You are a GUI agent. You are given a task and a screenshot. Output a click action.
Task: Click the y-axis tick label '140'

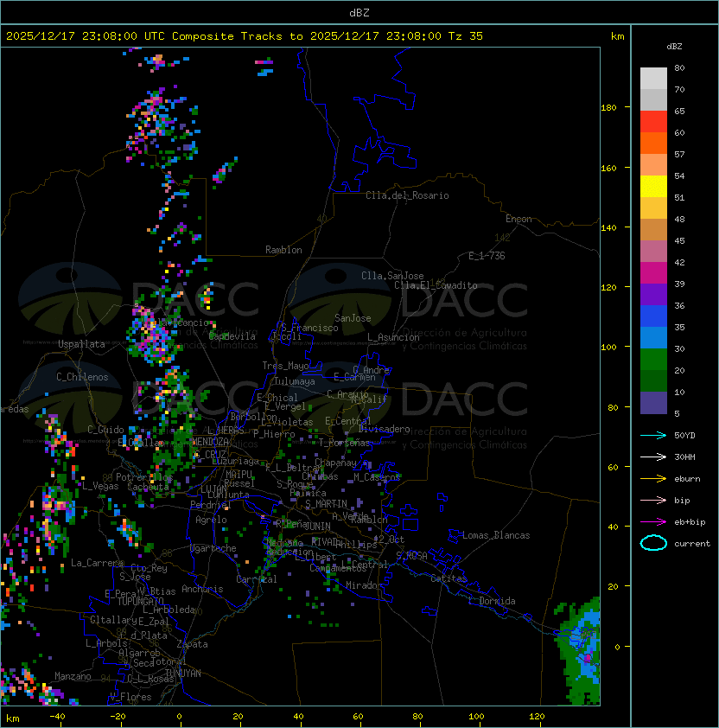click(x=608, y=227)
